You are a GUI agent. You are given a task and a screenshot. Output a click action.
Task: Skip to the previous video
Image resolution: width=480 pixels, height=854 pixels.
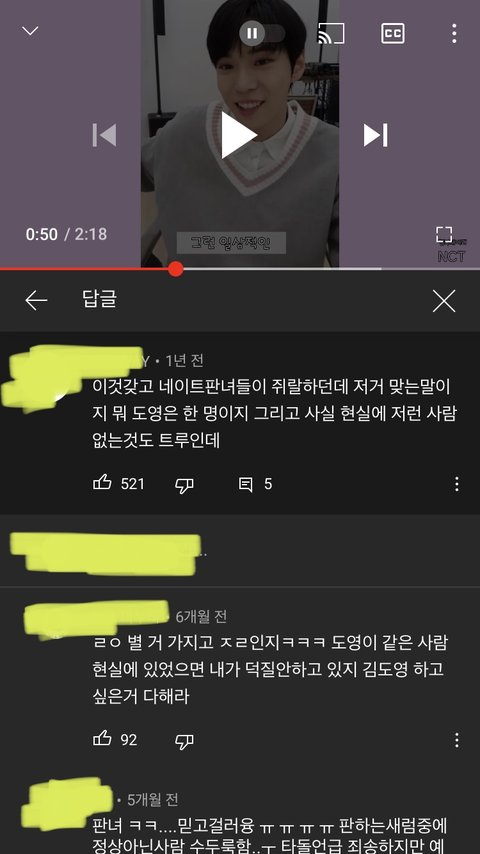coord(104,135)
